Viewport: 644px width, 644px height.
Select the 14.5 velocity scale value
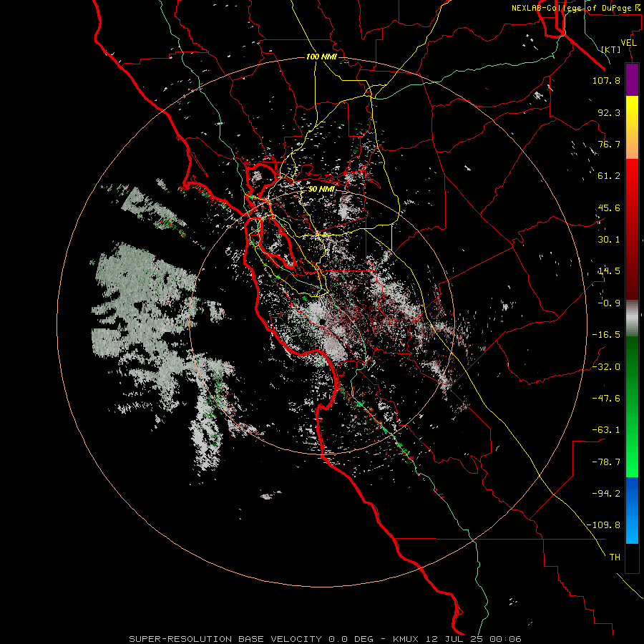(x=609, y=271)
